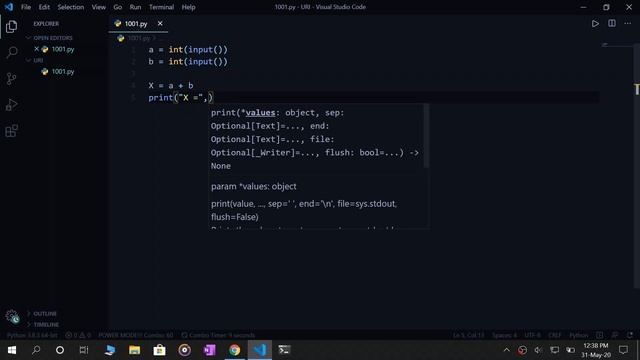Change the UTF-8 file encoding
This screenshot has height=360, width=640.
(532, 335)
